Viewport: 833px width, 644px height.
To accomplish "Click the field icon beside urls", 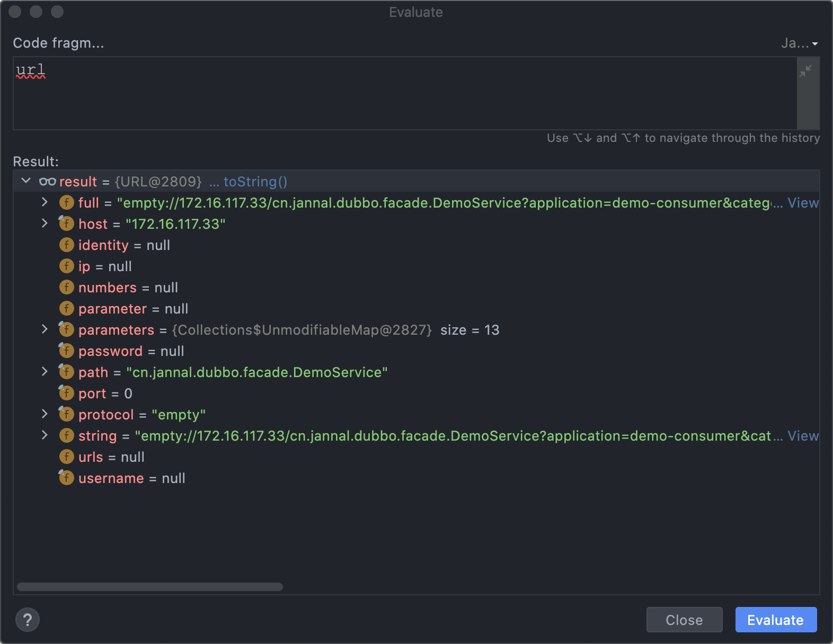I will (66, 457).
